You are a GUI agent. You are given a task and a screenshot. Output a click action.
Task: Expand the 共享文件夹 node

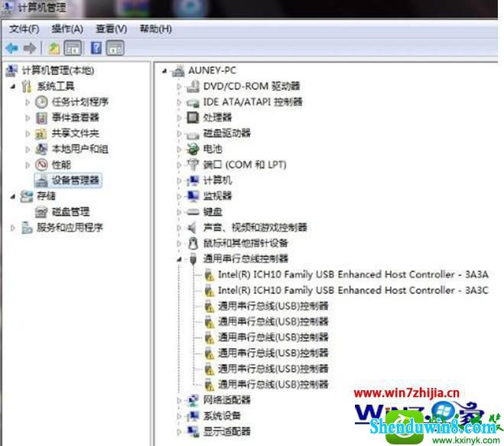[28, 133]
